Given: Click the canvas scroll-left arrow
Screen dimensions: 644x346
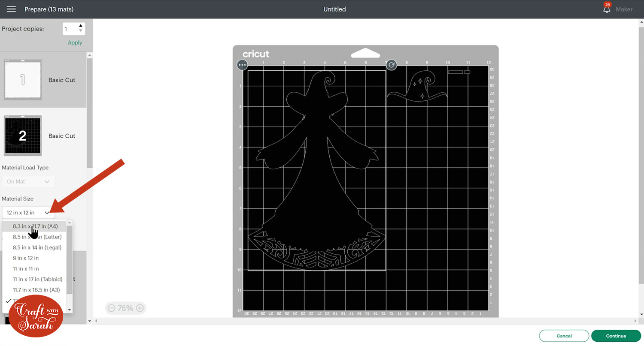Looking at the screenshot, I should pyautogui.click(x=96, y=321).
